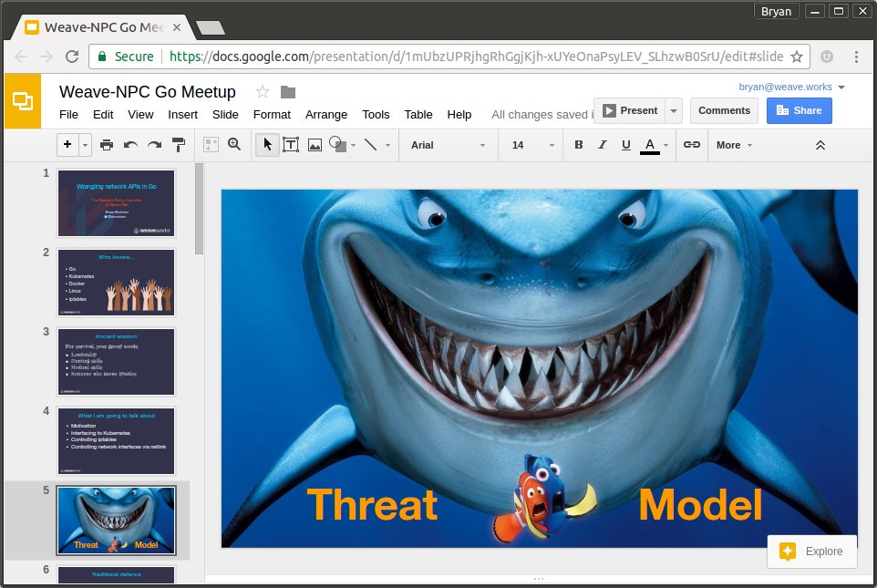Image resolution: width=877 pixels, height=588 pixels.
Task: Click the browser Forward arrow
Action: [46, 57]
